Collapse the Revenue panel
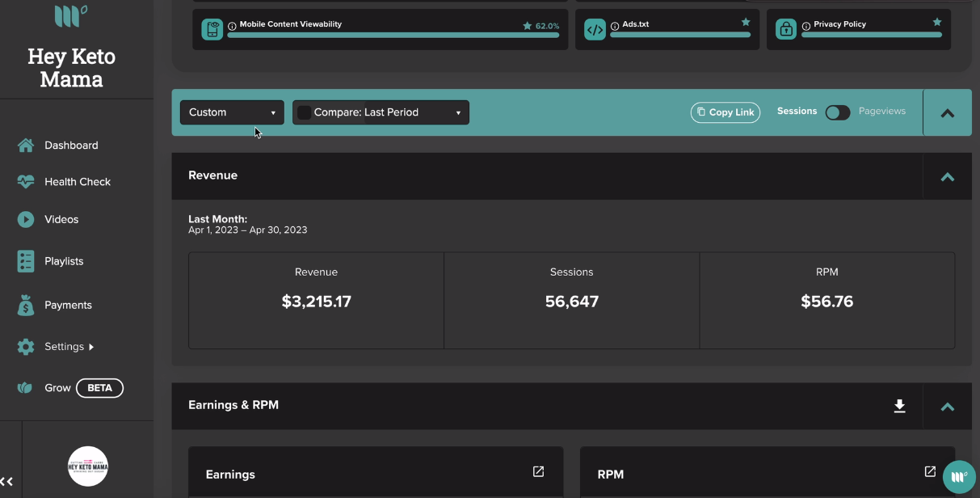This screenshot has width=980, height=498. [948, 176]
